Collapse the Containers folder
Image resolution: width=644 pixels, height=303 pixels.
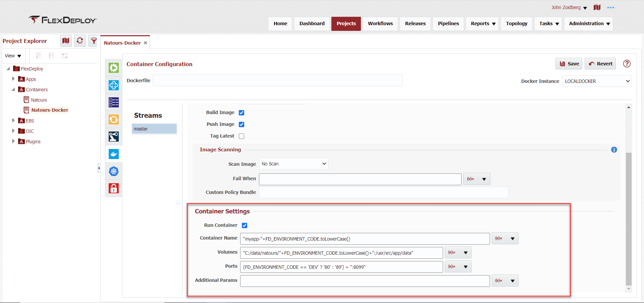point(13,89)
